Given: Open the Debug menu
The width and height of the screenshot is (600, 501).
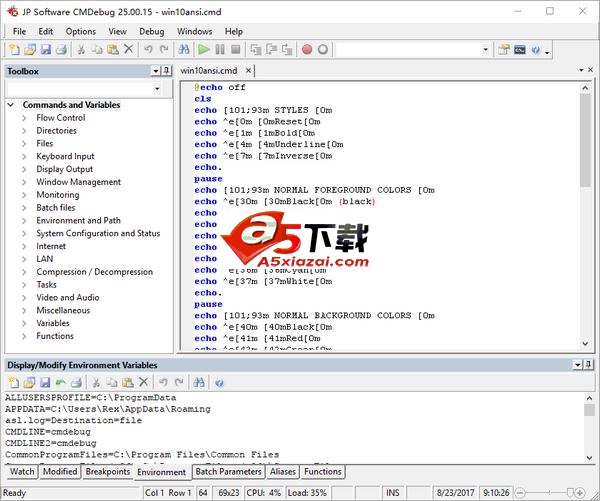Looking at the screenshot, I should click(152, 31).
